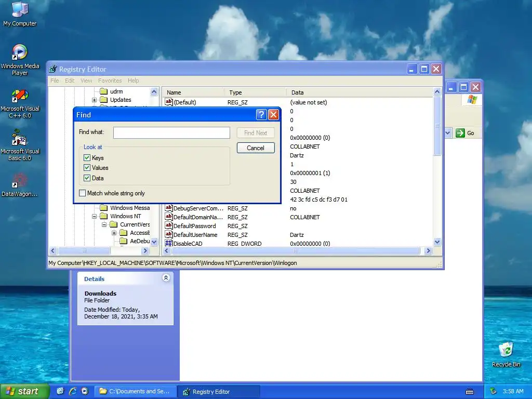The width and height of the screenshot is (532, 399).
Task: Open the Help menu in Registry Editor
Action: [133, 81]
